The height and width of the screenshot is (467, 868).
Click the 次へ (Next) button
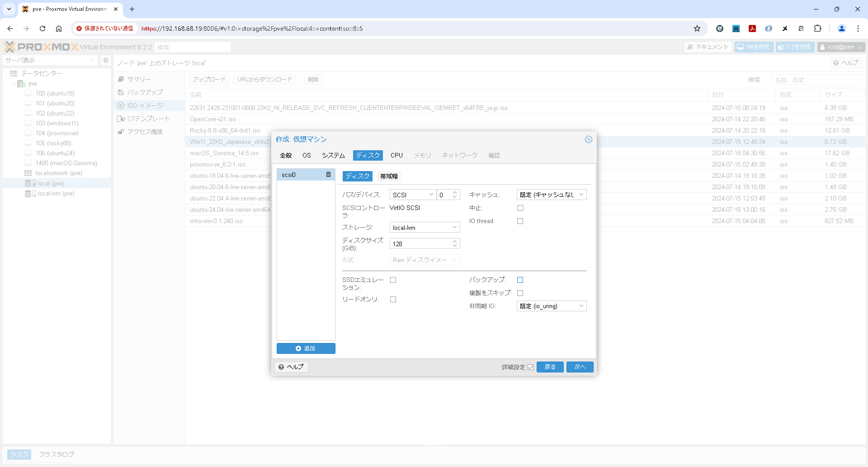[x=580, y=367]
